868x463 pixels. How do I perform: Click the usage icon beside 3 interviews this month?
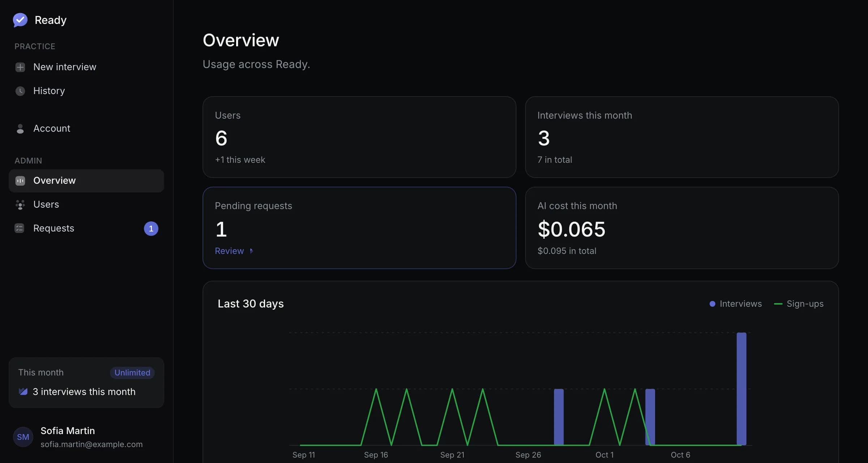[23, 391]
